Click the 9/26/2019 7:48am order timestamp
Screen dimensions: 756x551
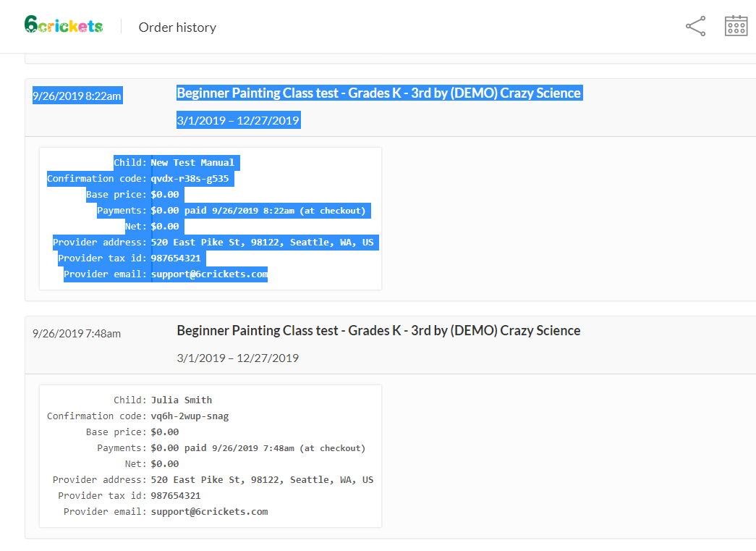[x=77, y=333]
